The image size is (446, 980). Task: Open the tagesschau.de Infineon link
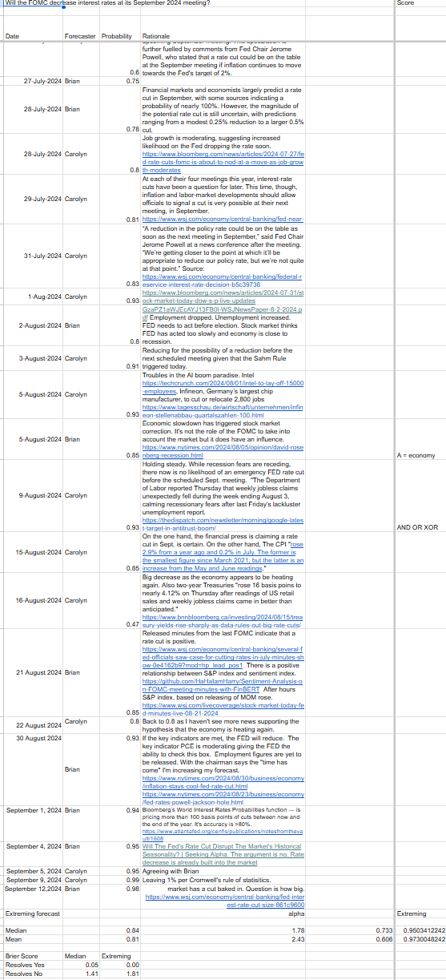coord(223,412)
